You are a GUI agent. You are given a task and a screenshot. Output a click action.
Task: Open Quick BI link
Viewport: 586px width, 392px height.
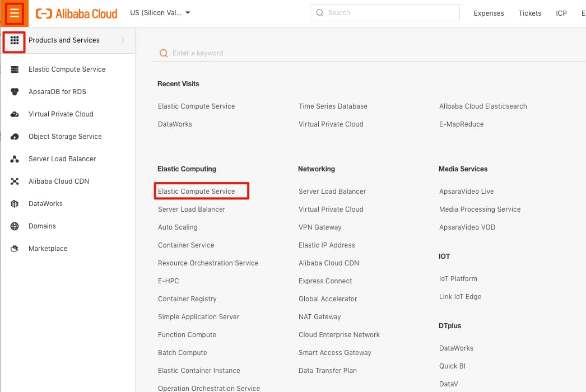point(452,367)
